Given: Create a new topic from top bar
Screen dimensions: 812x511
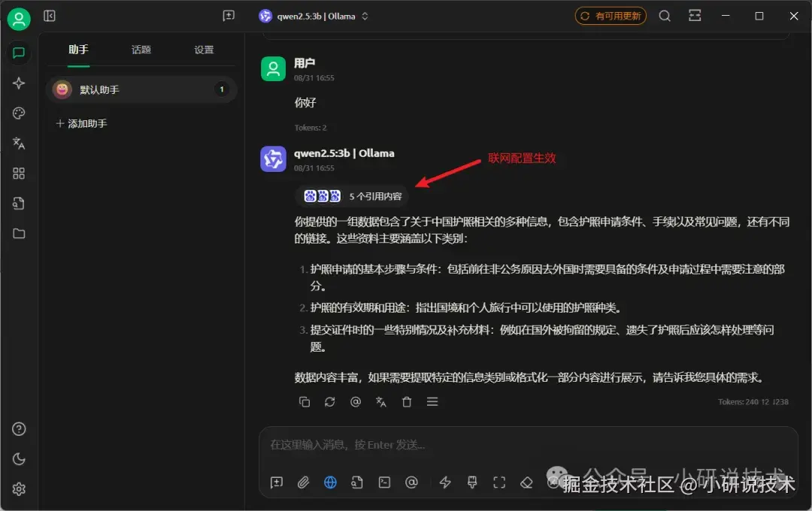Looking at the screenshot, I should tap(229, 16).
